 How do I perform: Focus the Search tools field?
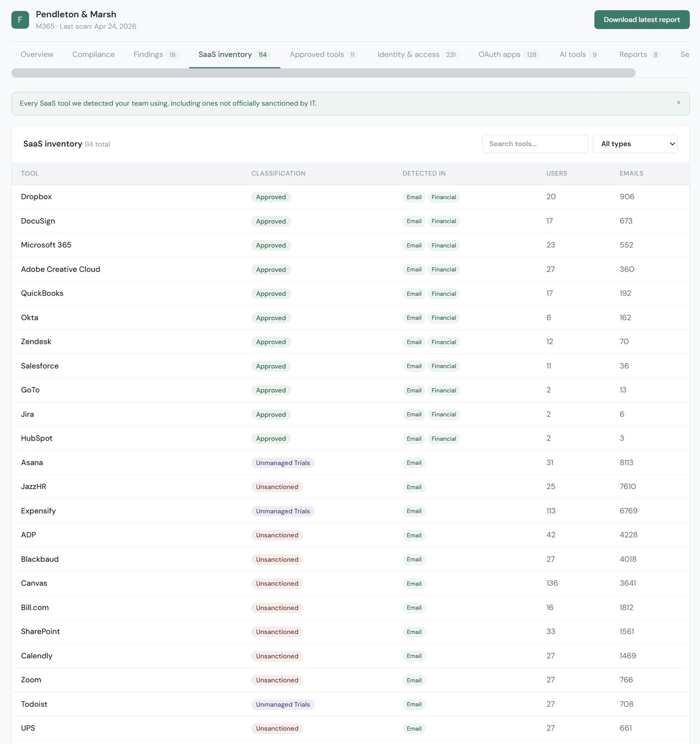pyautogui.click(x=535, y=144)
